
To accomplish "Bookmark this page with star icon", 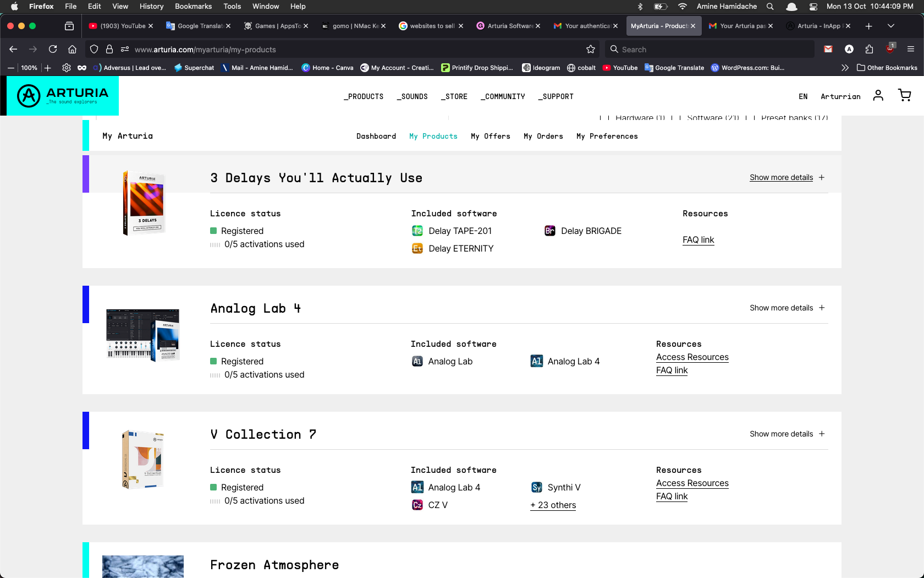I will tap(591, 50).
